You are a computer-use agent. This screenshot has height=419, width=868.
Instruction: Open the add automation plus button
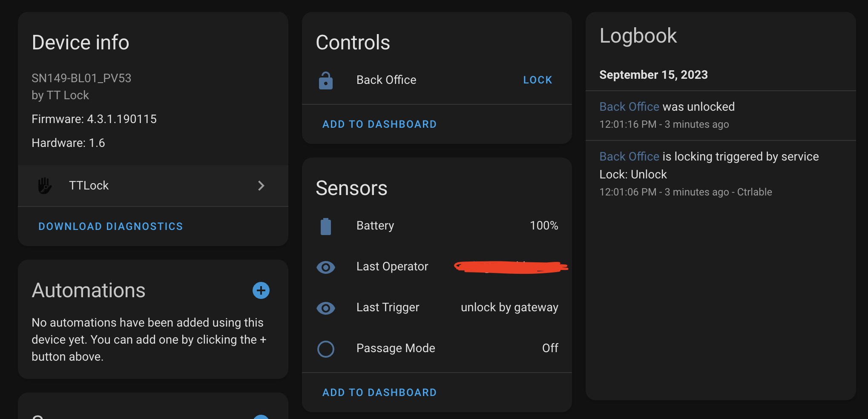tap(261, 290)
